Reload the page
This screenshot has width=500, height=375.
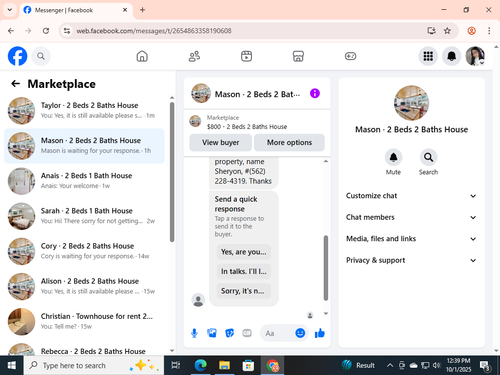click(46, 31)
